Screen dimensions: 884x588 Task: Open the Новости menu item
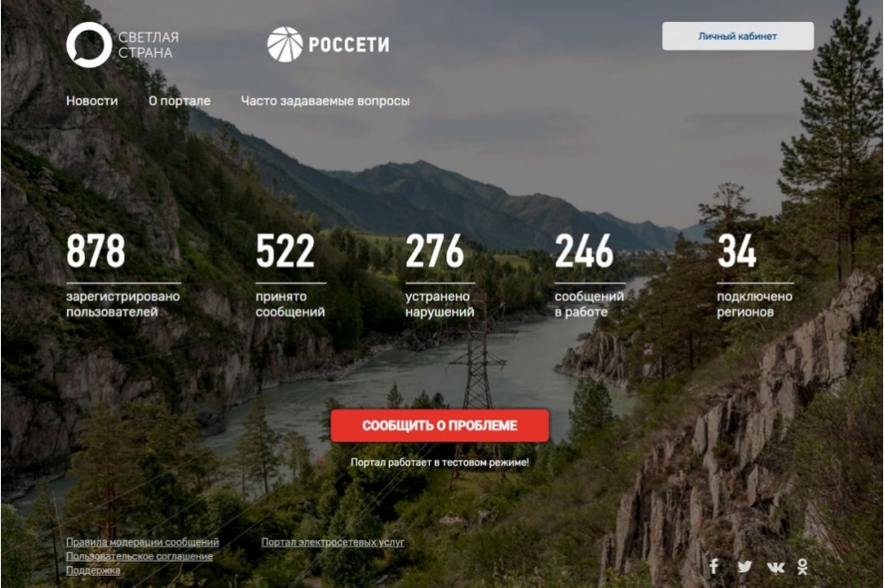[x=92, y=101]
